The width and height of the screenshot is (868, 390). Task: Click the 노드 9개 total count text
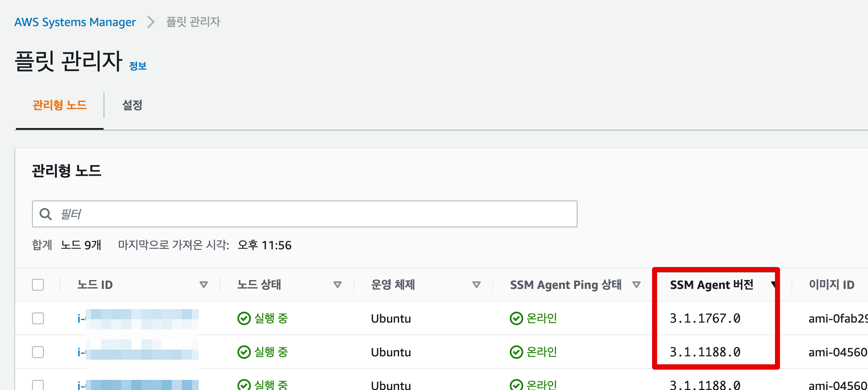(x=81, y=245)
